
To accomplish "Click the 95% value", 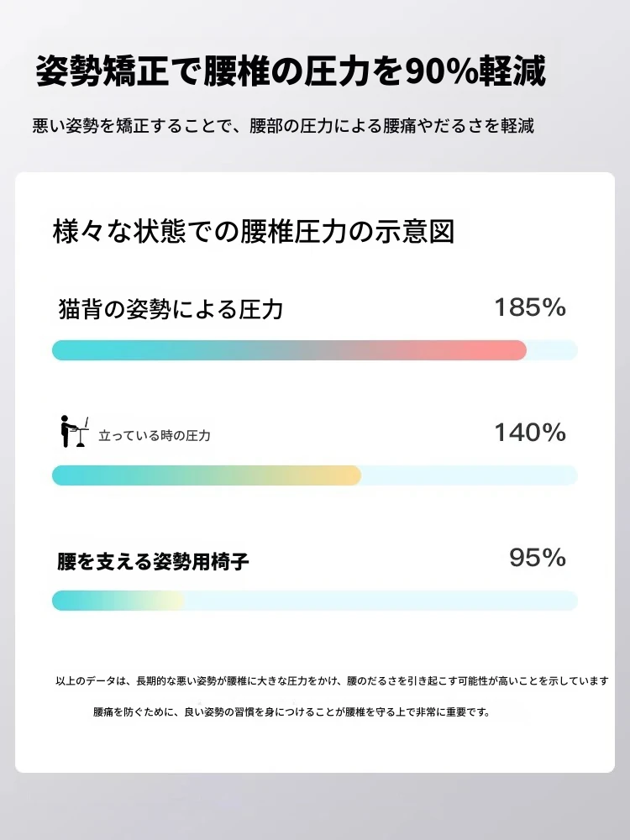I will (x=538, y=558).
